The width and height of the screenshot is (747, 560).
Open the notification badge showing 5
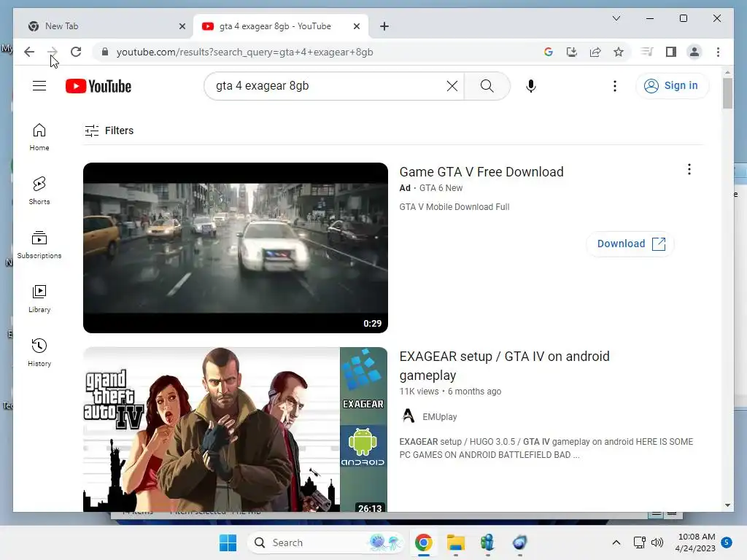727,542
